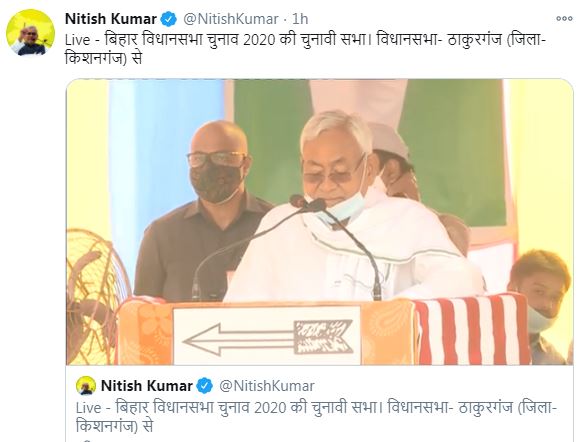Open the tweet via the 1h timestamp
This screenshot has width=577, height=442.
(300, 19)
